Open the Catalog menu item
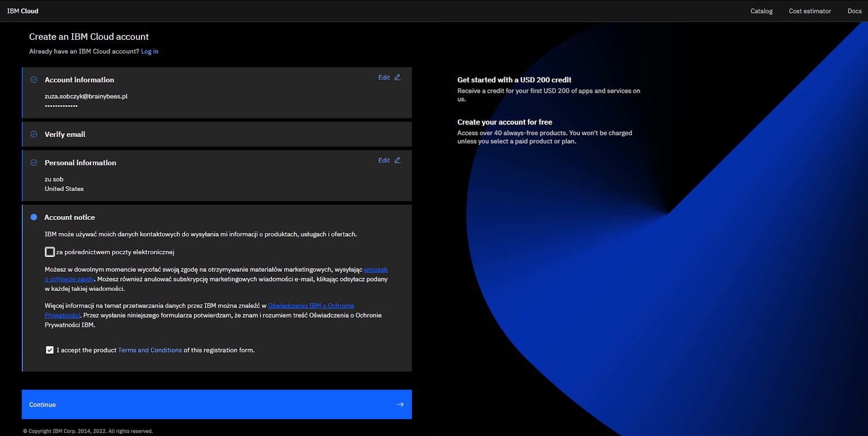The width and height of the screenshot is (868, 436). (761, 11)
